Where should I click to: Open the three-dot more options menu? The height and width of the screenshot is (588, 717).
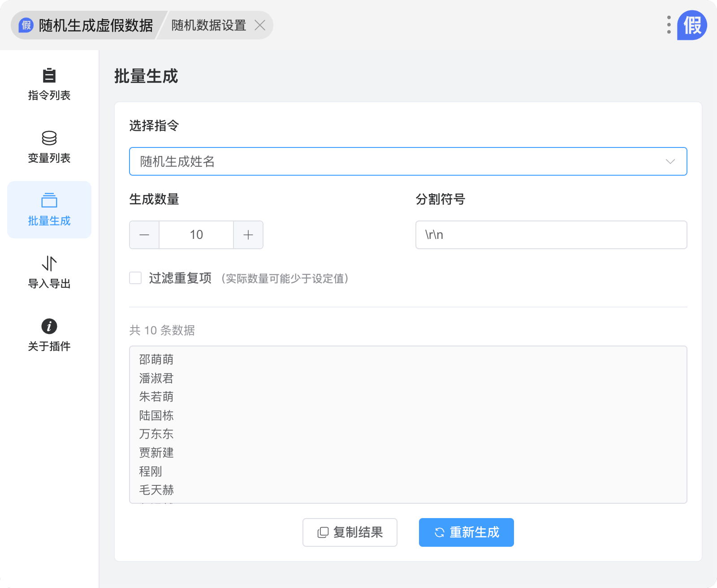(669, 25)
